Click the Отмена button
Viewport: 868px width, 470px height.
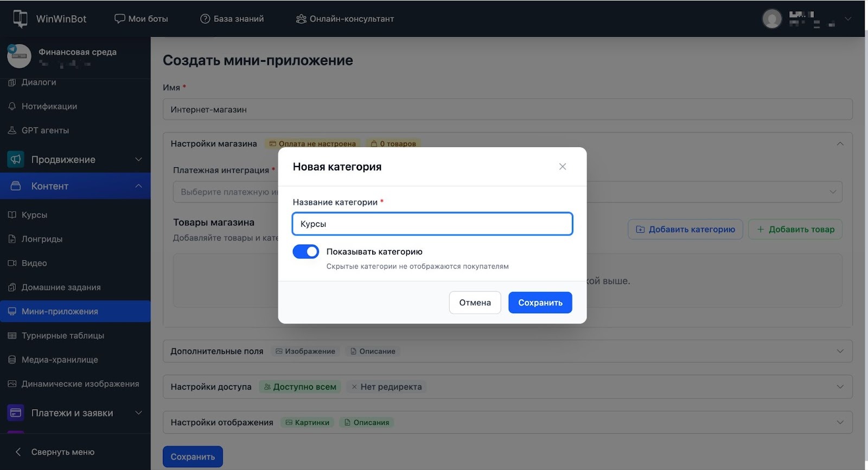coord(475,303)
